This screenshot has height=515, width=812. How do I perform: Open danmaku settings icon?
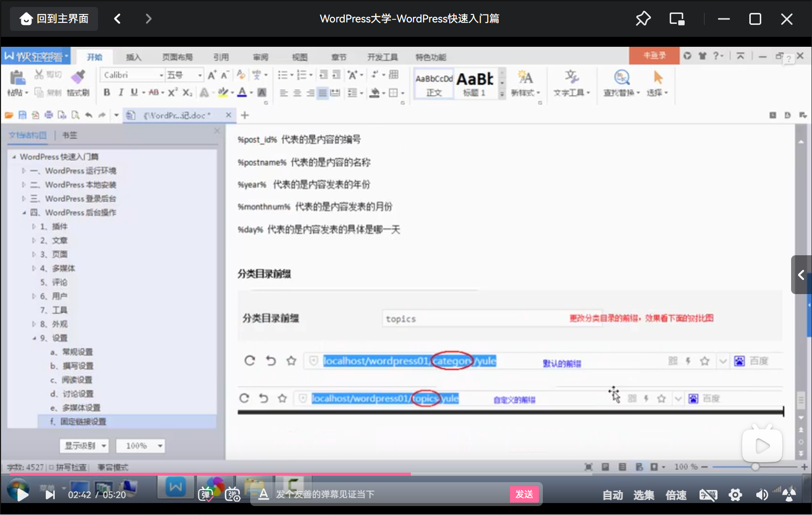pyautogui.click(x=232, y=495)
